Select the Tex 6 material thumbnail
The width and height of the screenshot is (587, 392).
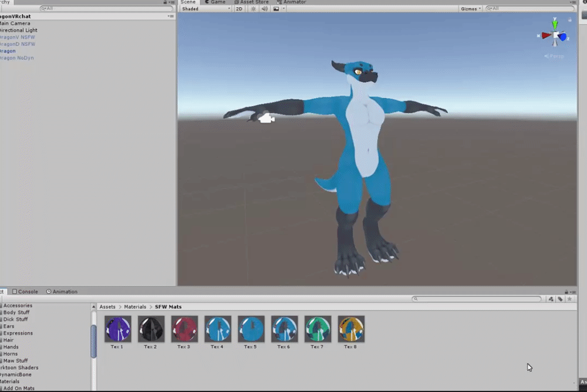coord(284,329)
